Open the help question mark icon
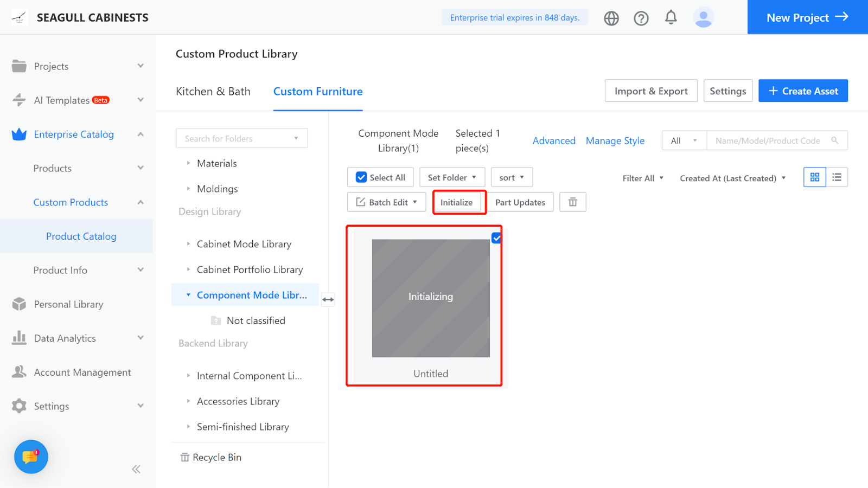Image resolution: width=868 pixels, height=488 pixels. (x=641, y=18)
